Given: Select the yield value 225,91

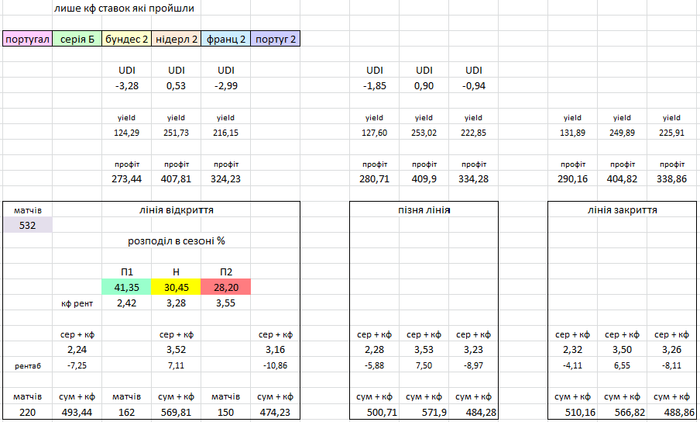Looking at the screenshot, I should pyautogui.click(x=672, y=133).
